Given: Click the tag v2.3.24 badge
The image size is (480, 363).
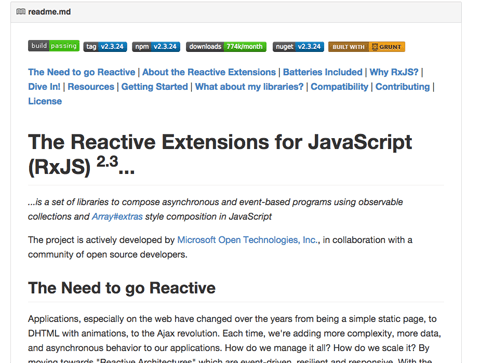Looking at the screenshot, I should [105, 47].
